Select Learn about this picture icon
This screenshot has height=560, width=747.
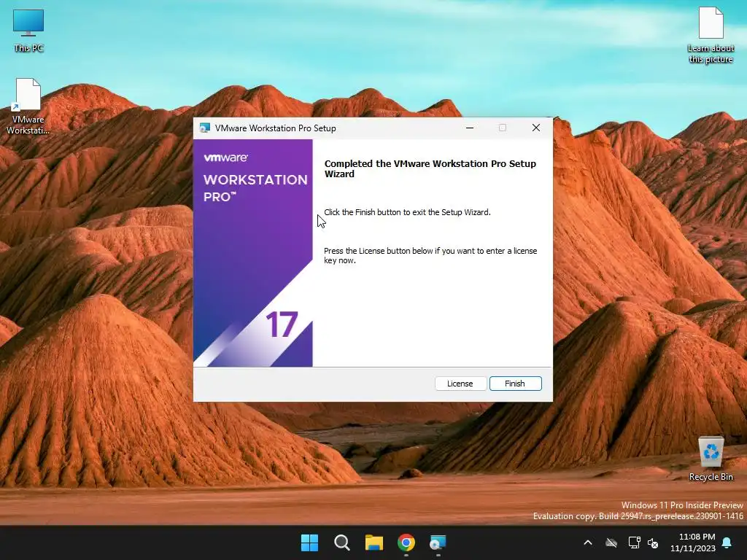[711, 36]
